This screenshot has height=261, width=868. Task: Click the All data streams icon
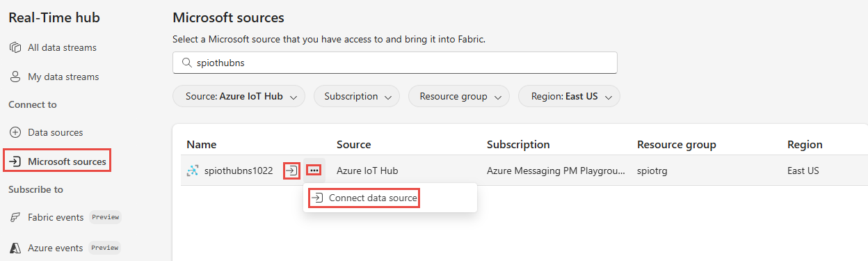click(x=15, y=48)
